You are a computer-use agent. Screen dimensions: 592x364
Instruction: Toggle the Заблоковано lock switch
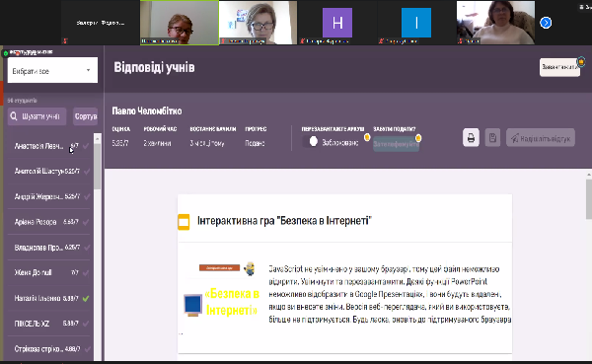click(x=311, y=142)
